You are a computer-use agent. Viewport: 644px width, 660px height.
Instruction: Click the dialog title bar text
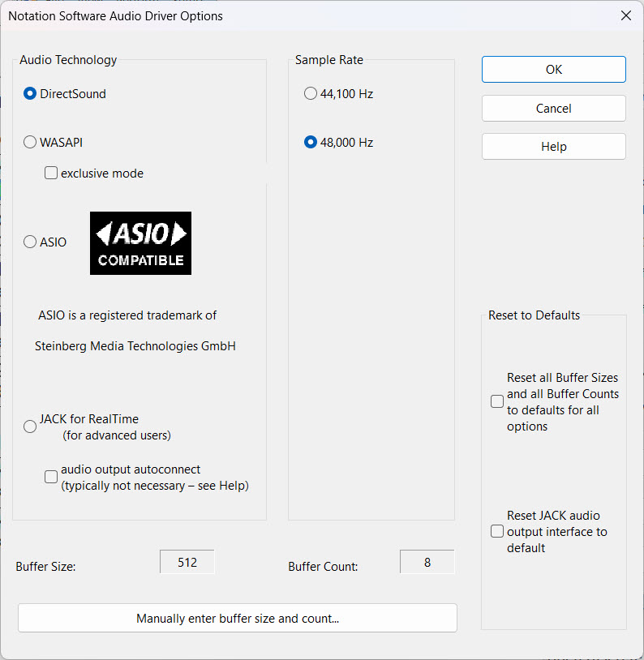[115, 16]
